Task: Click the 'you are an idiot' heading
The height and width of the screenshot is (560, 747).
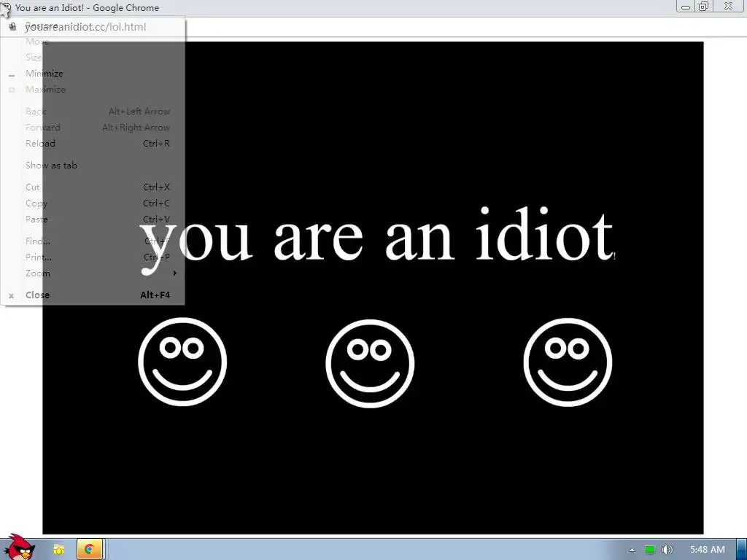Action: [377, 241]
